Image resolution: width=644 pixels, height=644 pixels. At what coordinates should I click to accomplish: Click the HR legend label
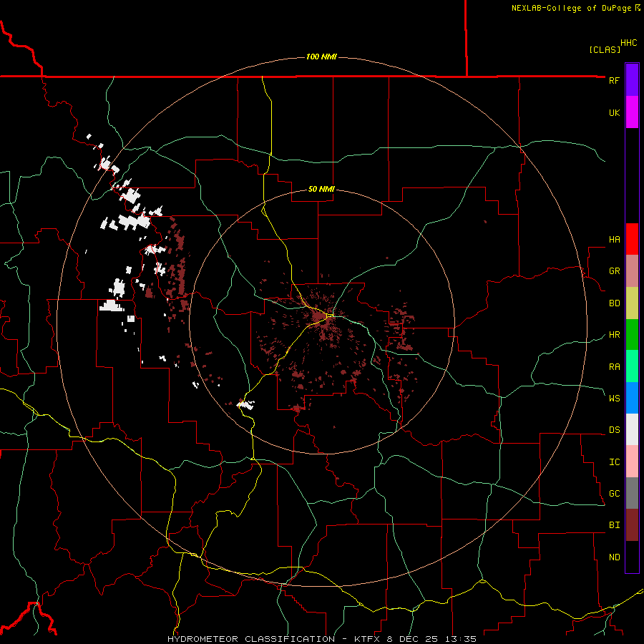click(614, 335)
